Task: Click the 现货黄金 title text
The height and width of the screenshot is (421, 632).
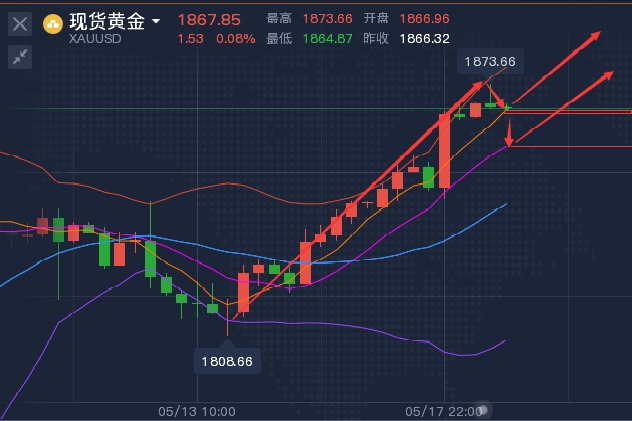Action: click(x=106, y=20)
